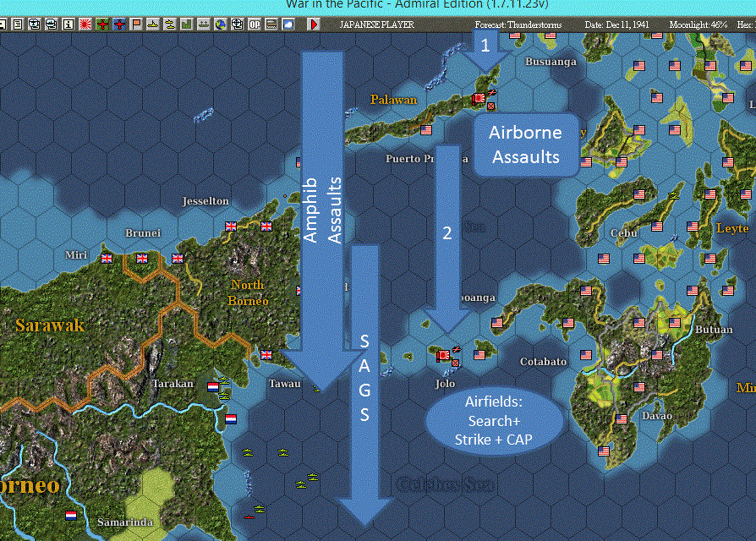756x541 pixels.
Task: Click the Jolo map label
Action: (445, 384)
